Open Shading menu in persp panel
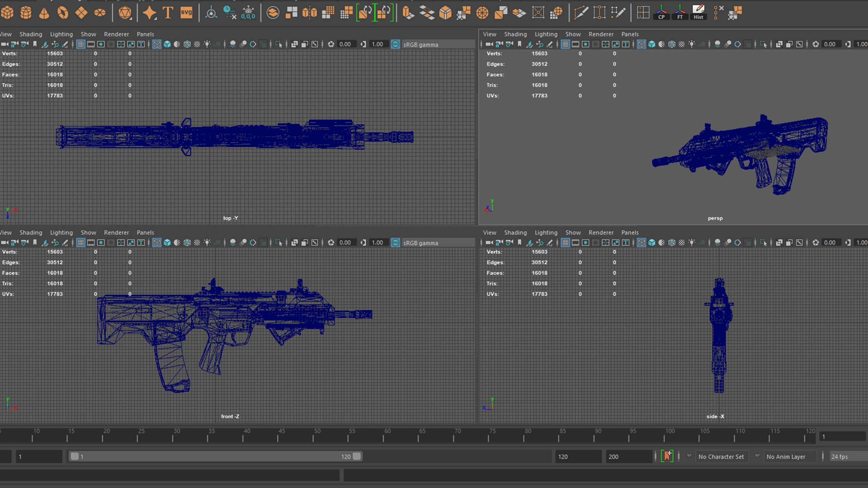868x488 pixels. click(515, 34)
